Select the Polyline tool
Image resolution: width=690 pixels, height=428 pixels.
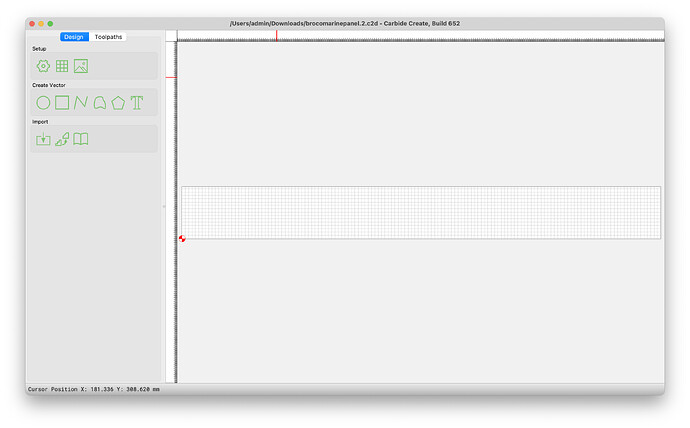81,102
